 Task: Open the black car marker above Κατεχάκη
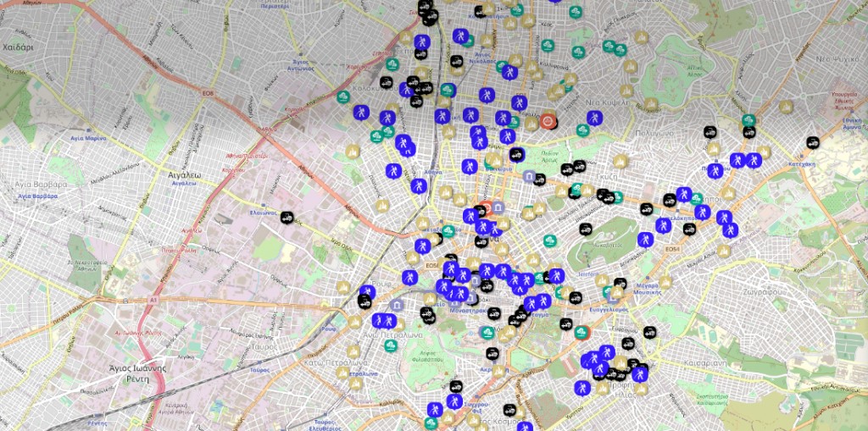pos(812,141)
